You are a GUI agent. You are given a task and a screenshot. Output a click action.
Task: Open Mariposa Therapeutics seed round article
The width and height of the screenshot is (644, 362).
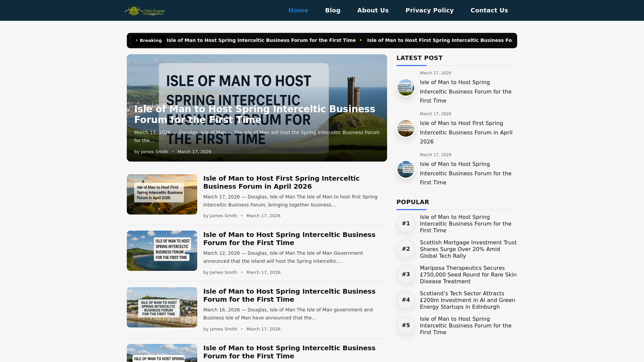pos(468,275)
